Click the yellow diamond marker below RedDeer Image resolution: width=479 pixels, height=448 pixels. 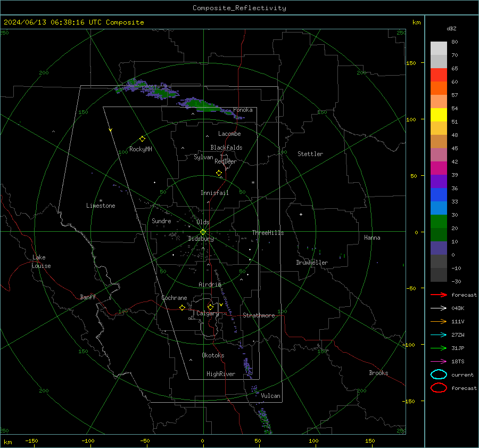click(219, 173)
